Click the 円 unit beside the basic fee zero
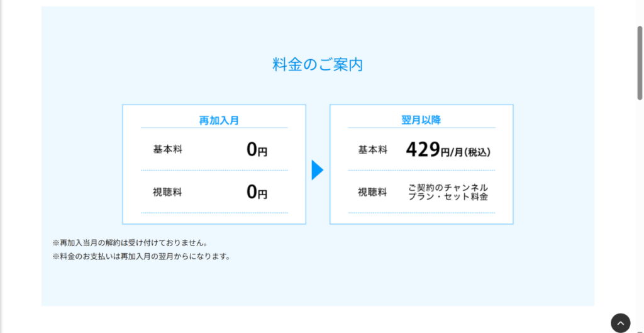644x333 pixels. pyautogui.click(x=262, y=152)
